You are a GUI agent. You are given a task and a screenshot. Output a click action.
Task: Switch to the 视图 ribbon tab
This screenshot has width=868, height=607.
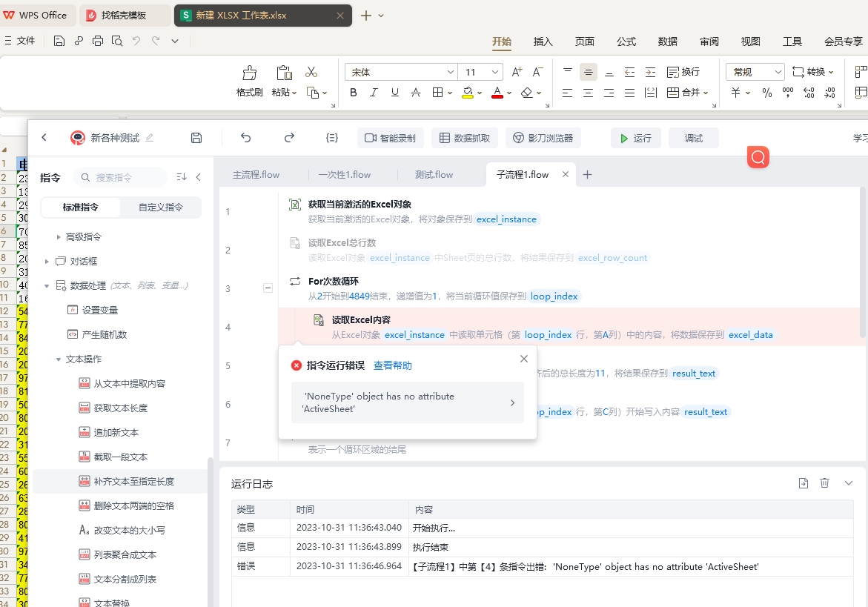(x=751, y=42)
